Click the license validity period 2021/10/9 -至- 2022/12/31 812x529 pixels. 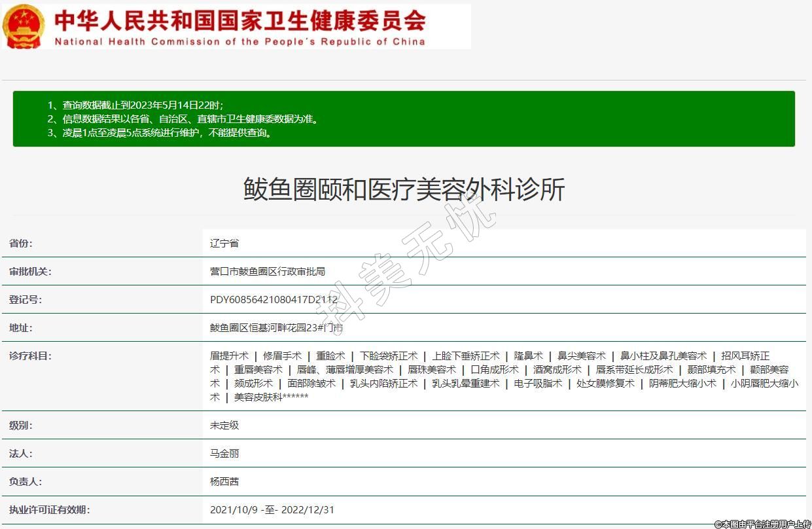(x=272, y=509)
